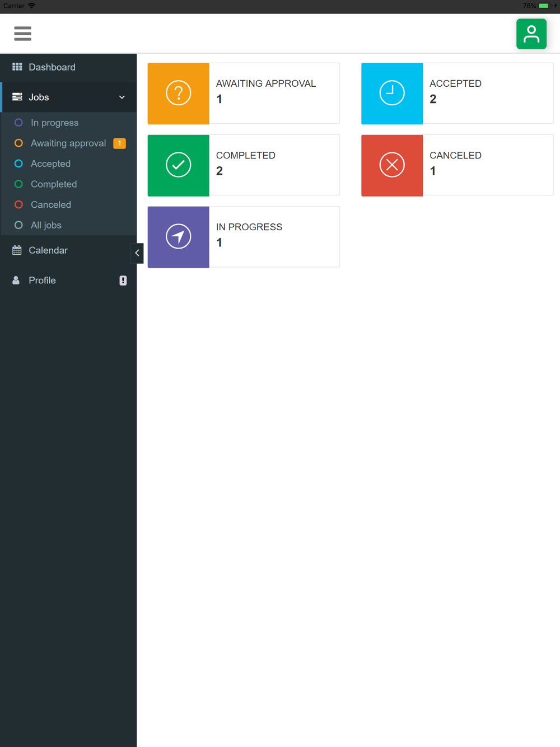This screenshot has height=747, width=560.
Task: Click the Profile exclamation alert badge
Action: point(123,281)
